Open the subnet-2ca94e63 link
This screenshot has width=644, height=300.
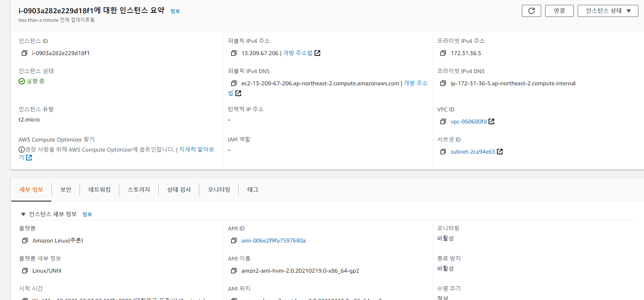473,152
